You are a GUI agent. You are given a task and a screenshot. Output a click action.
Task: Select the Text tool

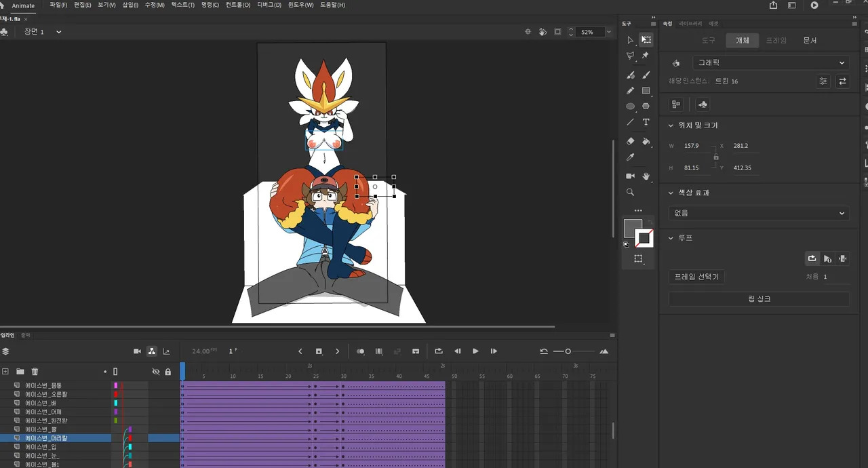(646, 122)
